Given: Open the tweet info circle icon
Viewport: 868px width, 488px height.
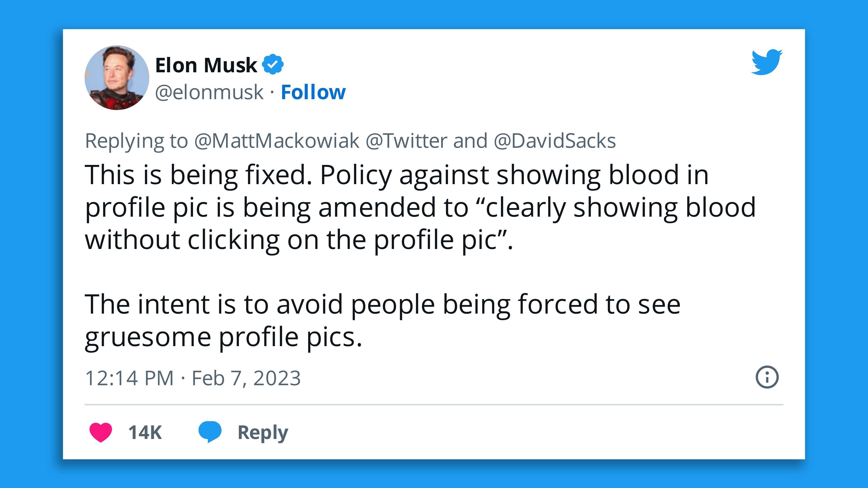Looking at the screenshot, I should pos(767,377).
